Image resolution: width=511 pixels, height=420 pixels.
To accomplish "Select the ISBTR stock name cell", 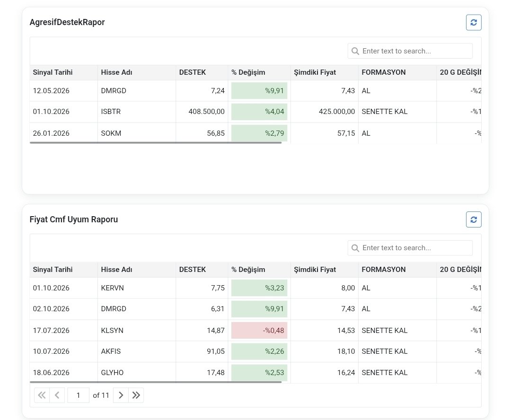I will pos(137,112).
